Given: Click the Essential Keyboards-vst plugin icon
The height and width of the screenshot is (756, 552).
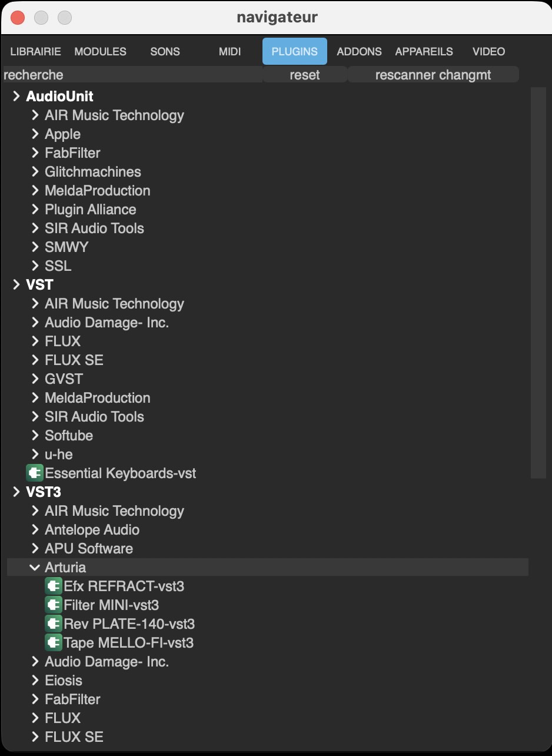Looking at the screenshot, I should tap(35, 473).
